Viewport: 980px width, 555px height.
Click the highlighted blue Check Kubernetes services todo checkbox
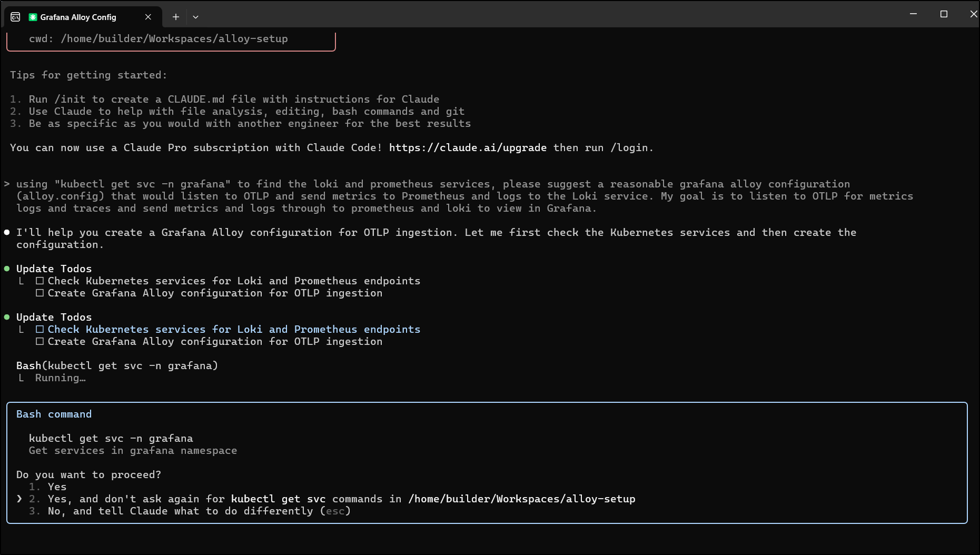pyautogui.click(x=39, y=329)
